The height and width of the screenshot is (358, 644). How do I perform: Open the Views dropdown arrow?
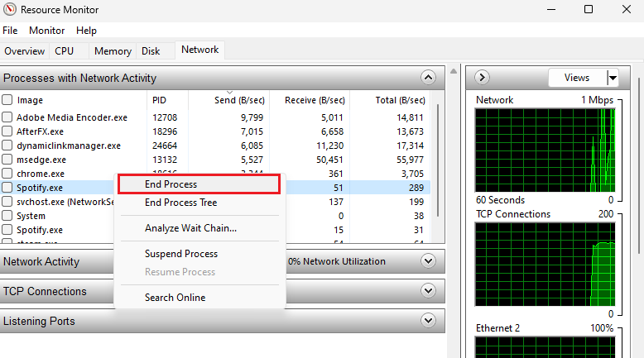tap(613, 78)
